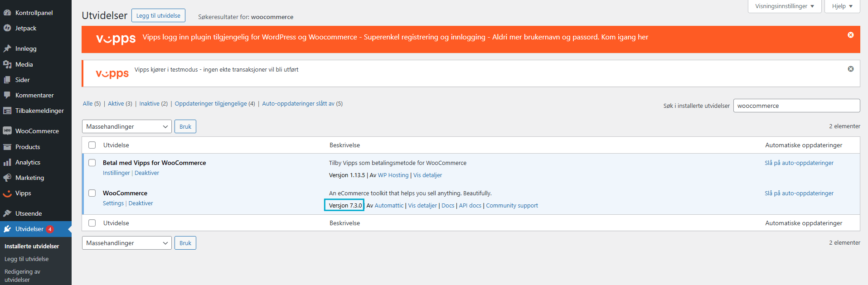Screen dimensions: 868x285
Task: Select all plugins with header checkbox
Action: (92, 145)
